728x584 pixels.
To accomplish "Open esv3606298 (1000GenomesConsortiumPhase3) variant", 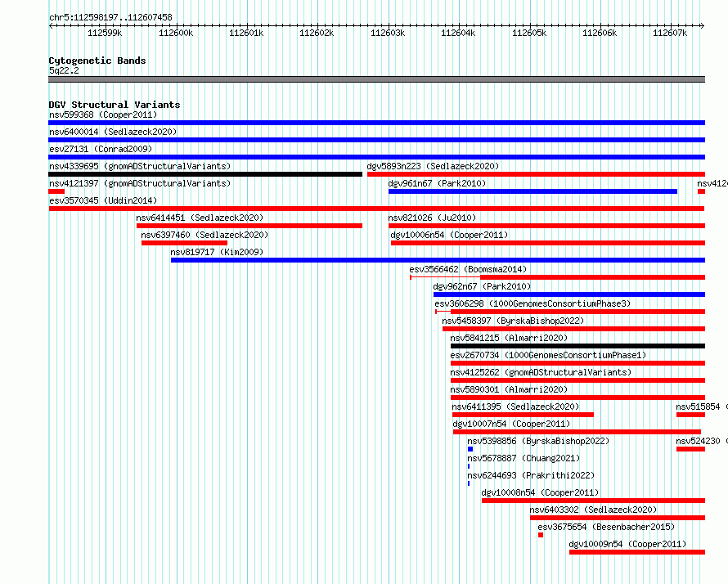I will (x=533, y=303).
